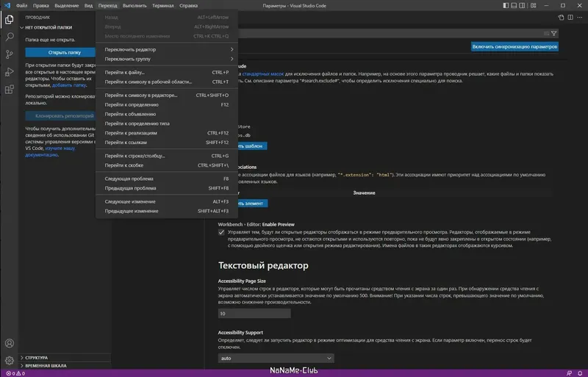Click the settings filter funnel icon

tap(554, 33)
